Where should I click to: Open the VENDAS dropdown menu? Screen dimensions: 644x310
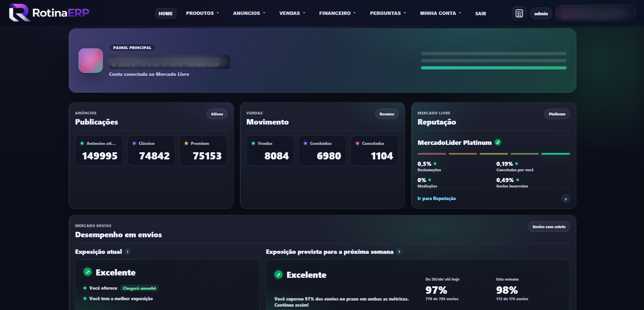[x=292, y=13]
